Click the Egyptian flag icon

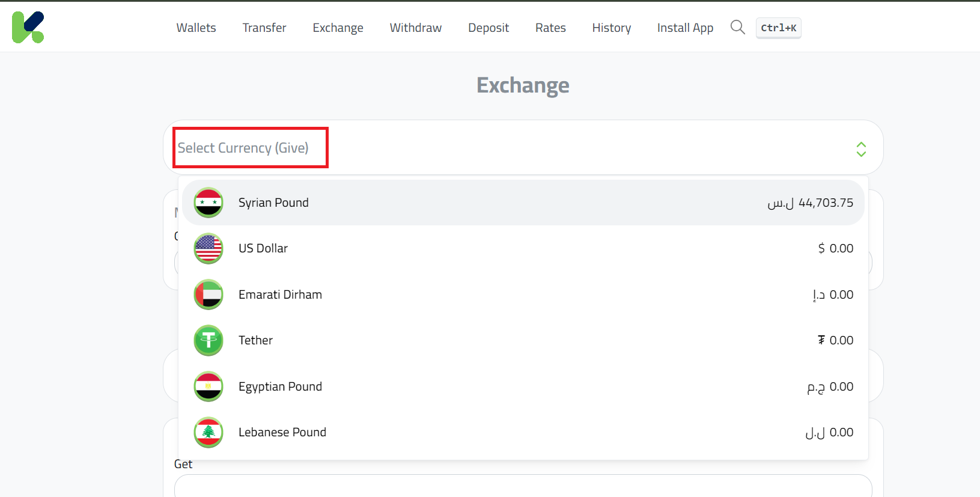(x=208, y=386)
